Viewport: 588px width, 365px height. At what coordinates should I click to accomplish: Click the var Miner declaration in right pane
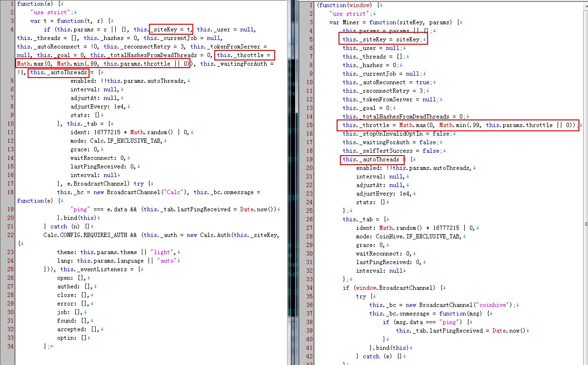(x=352, y=22)
